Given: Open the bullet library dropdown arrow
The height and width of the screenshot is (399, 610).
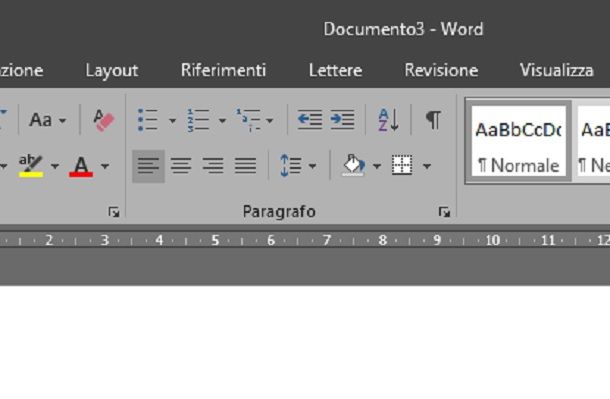Looking at the screenshot, I should pos(172,121).
